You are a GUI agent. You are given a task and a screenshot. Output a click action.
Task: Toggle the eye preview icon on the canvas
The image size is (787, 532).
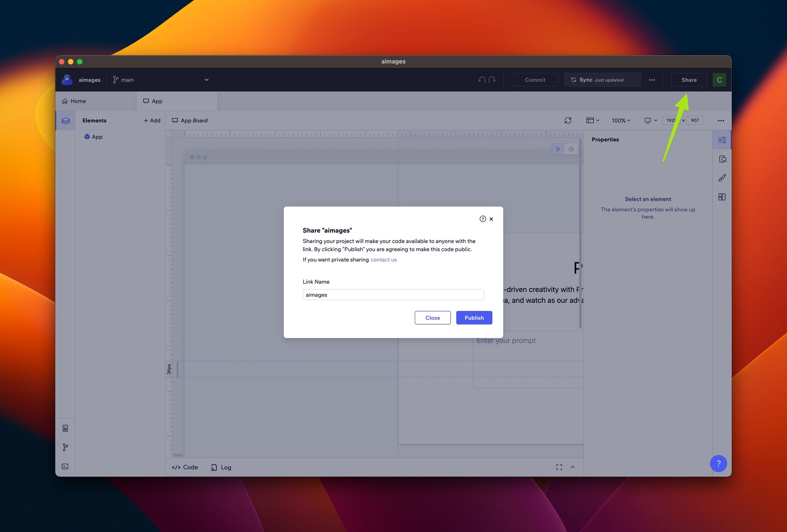[x=571, y=149]
